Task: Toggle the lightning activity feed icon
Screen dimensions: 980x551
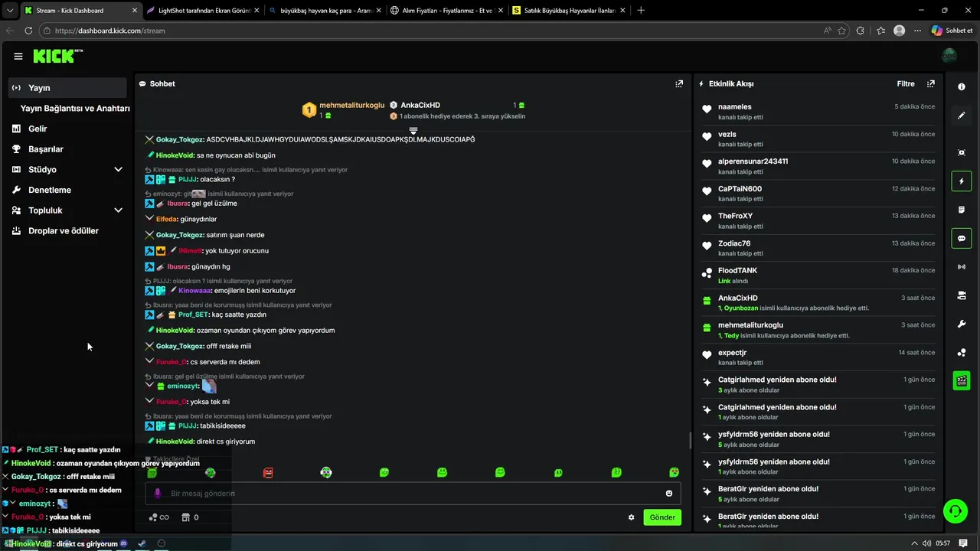Action: coord(962,181)
